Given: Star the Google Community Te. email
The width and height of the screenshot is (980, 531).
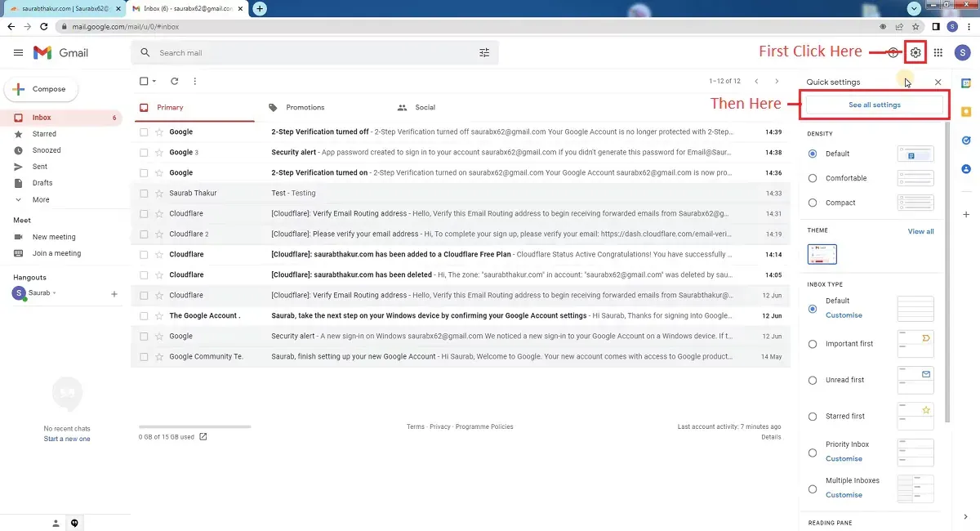Looking at the screenshot, I should click(159, 356).
